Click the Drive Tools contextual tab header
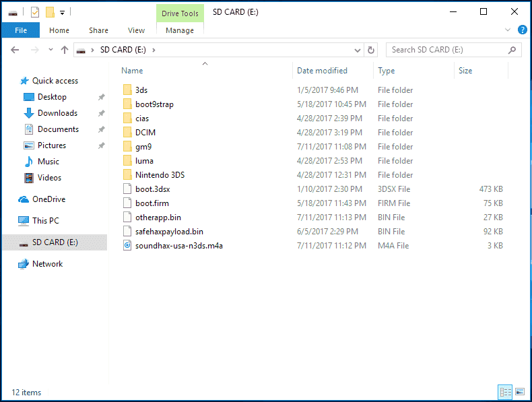Viewport: 532px width, 402px height. coord(180,13)
